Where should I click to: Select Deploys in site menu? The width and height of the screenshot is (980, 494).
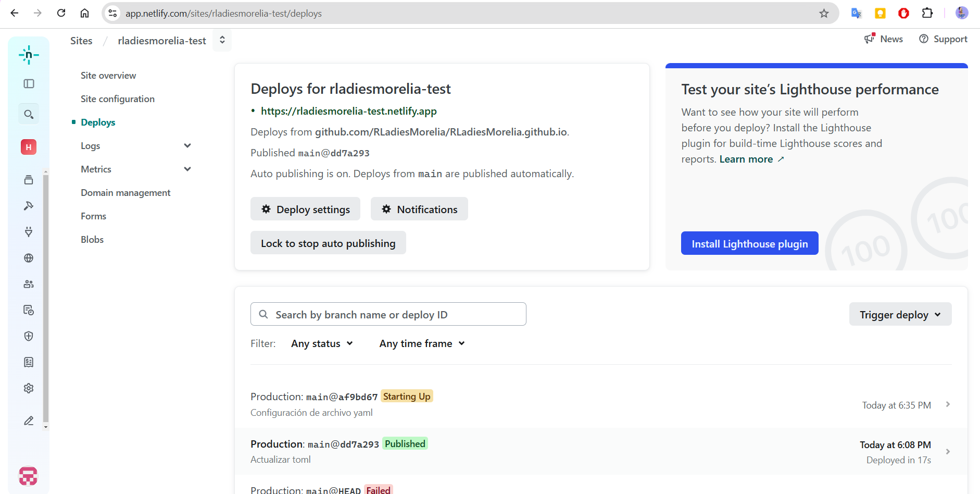pos(98,122)
